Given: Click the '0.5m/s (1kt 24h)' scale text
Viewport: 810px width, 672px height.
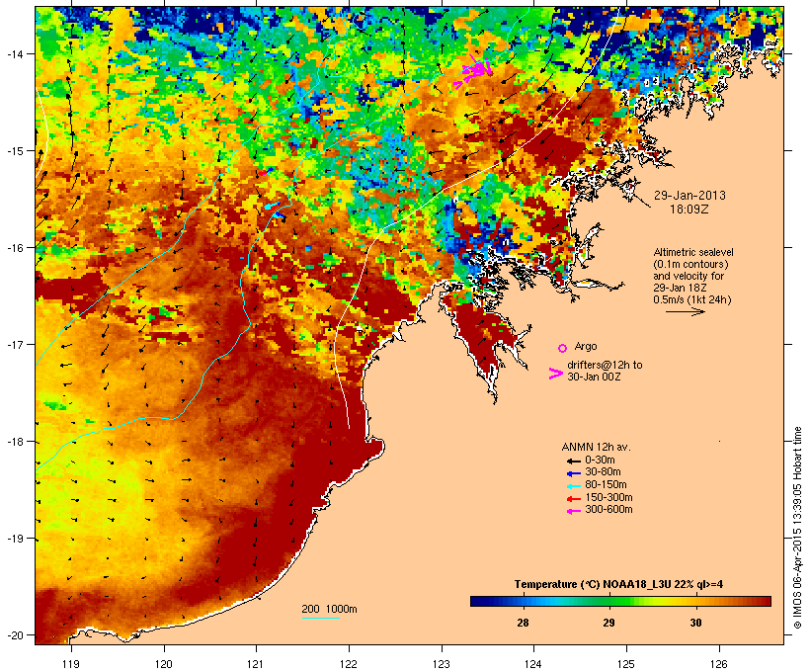Looking at the screenshot, I should click(692, 299).
